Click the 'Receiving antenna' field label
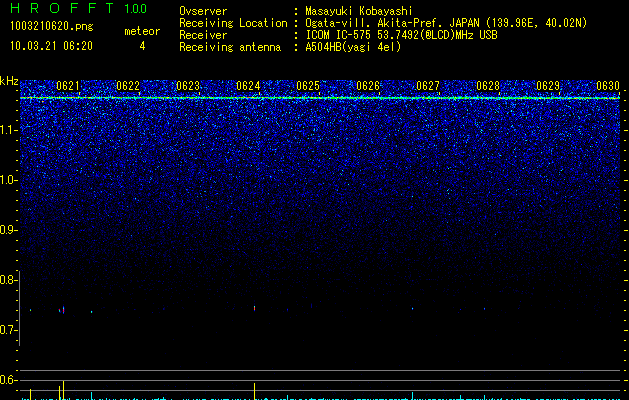629x400 pixels. tap(230, 47)
